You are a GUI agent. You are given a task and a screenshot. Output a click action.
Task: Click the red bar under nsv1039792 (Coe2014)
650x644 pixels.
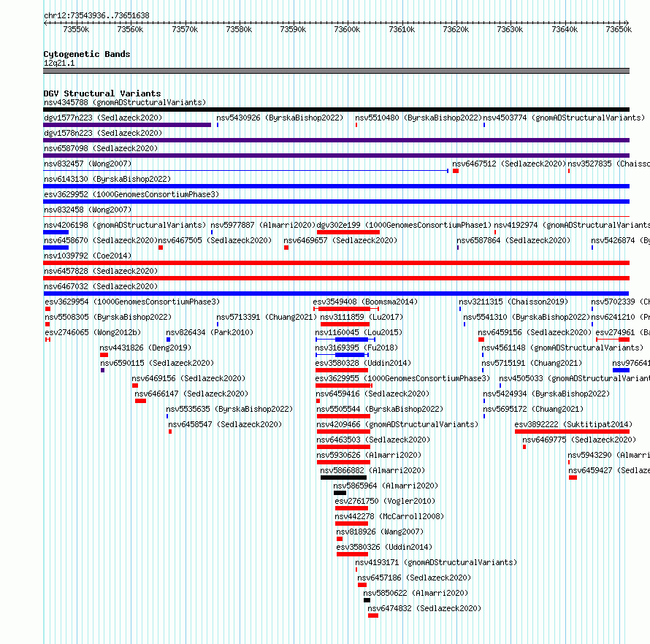[336, 263]
